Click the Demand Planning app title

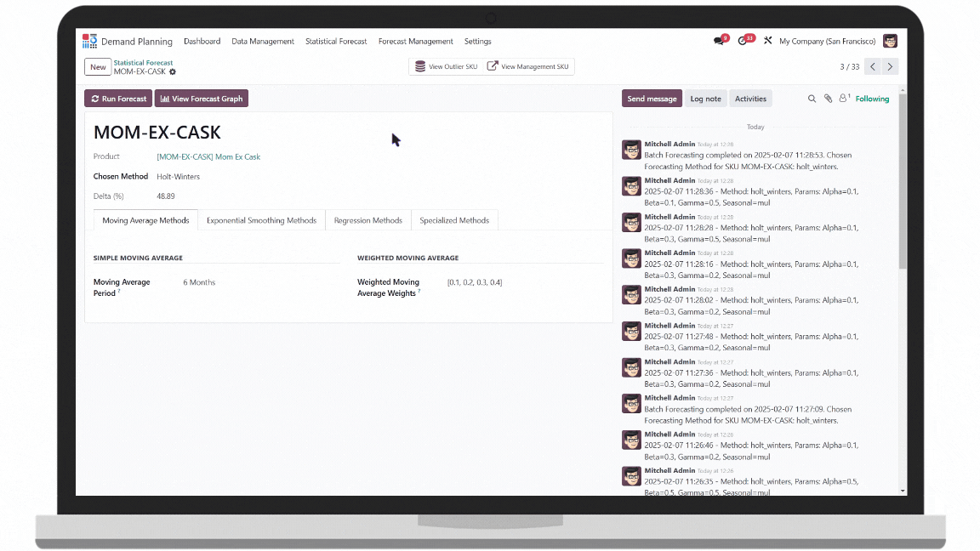tap(137, 41)
